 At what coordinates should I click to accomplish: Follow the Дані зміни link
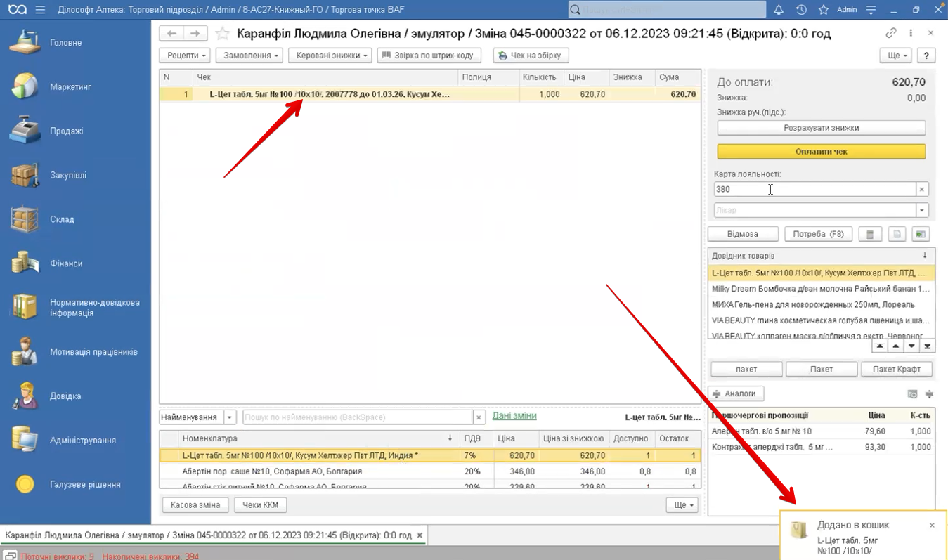(514, 416)
